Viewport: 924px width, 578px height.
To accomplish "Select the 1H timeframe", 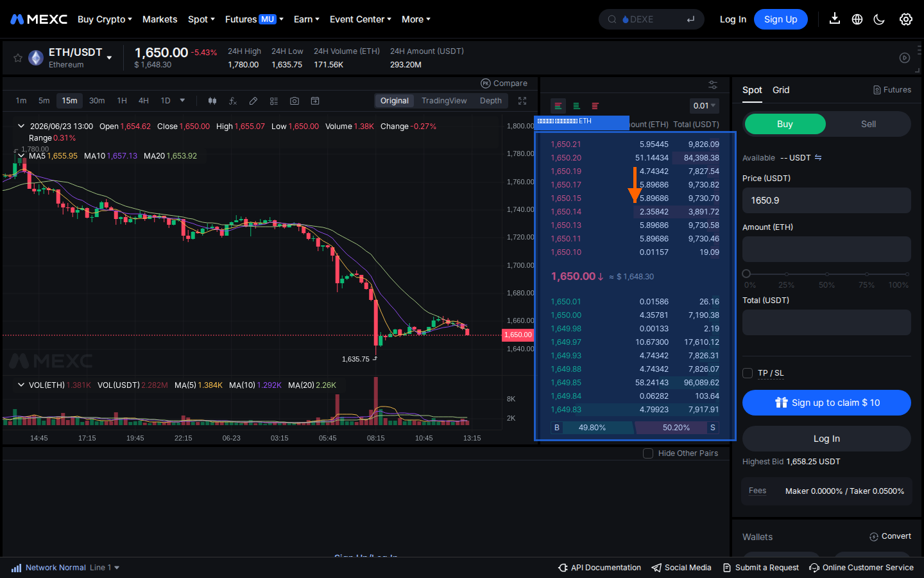I will click(x=122, y=101).
